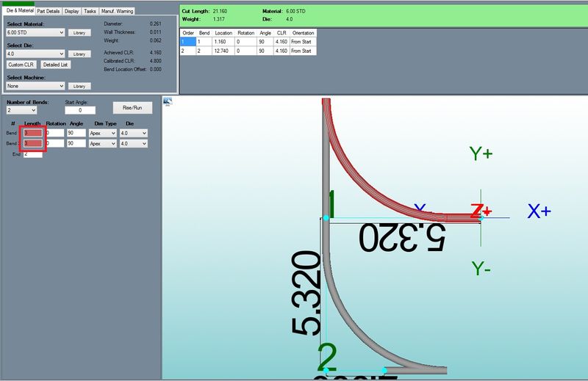
Task: Open the Display tab
Action: 71,12
